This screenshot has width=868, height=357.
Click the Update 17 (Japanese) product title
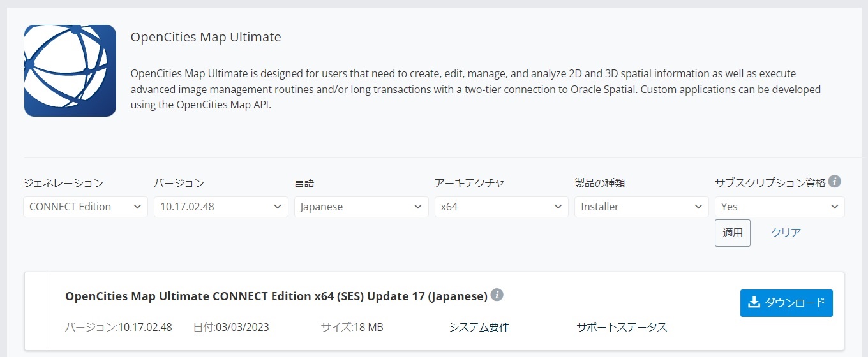[x=276, y=296]
